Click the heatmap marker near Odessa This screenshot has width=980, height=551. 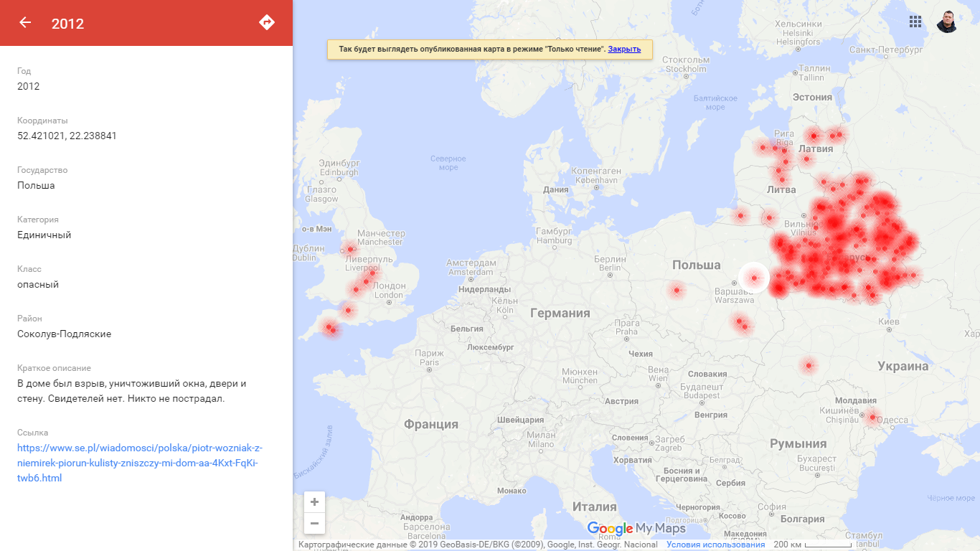pyautogui.click(x=872, y=416)
